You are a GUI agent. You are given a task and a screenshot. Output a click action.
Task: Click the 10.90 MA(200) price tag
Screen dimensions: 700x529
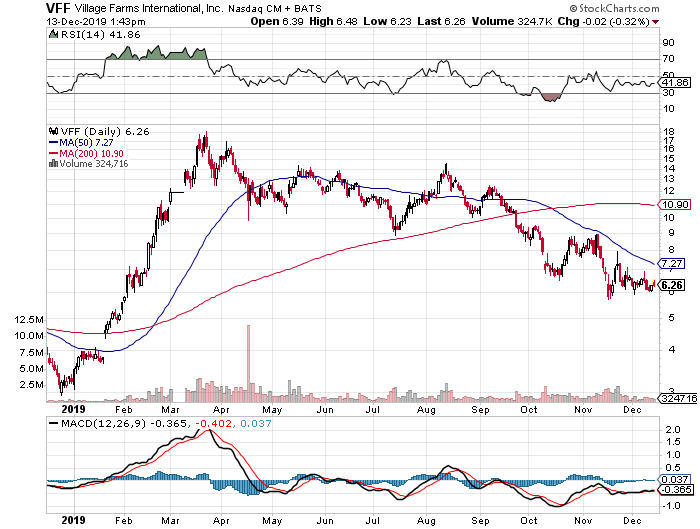(x=675, y=204)
